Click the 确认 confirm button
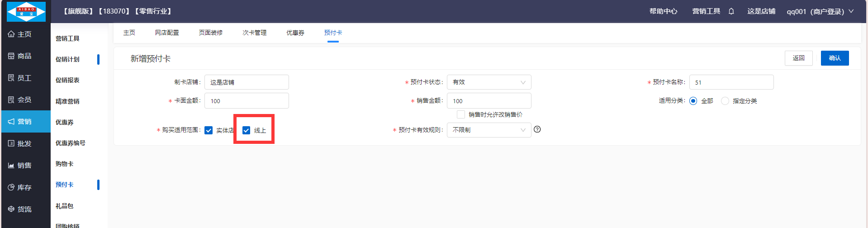The height and width of the screenshot is (228, 868). (x=835, y=58)
